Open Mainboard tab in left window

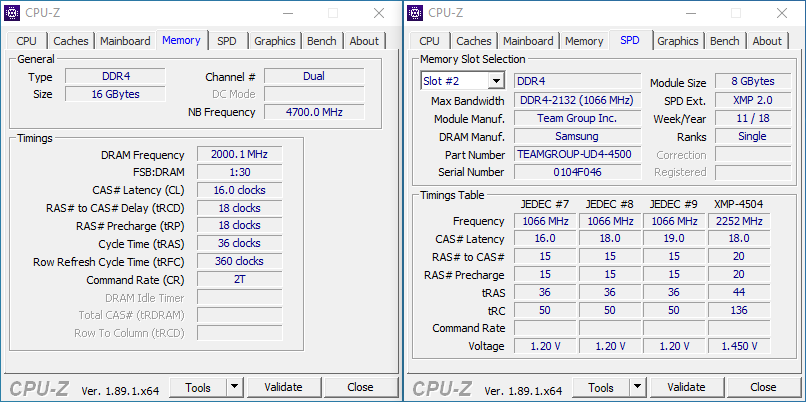(125, 41)
